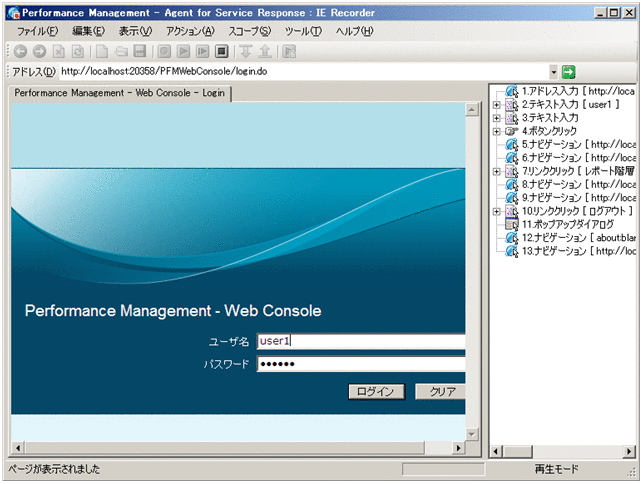Click the rightmost toolbar icon after the arrows
This screenshot has height=484, width=644.
click(289, 51)
